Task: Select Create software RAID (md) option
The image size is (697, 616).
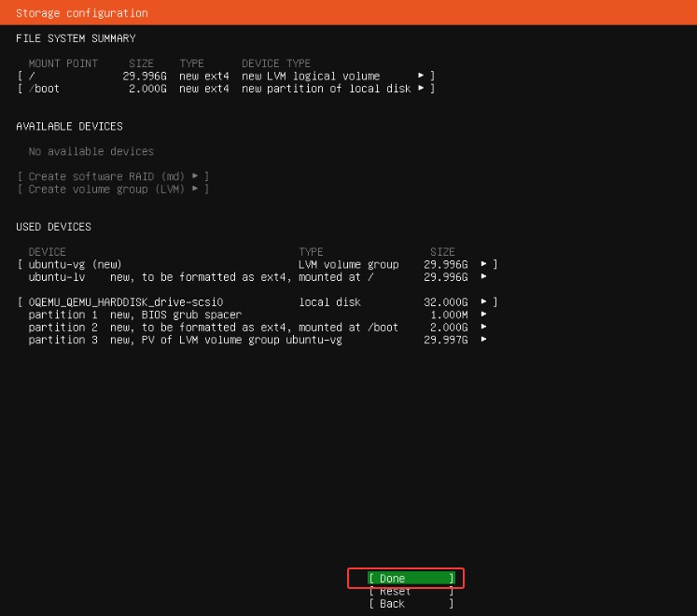Action: [113, 176]
